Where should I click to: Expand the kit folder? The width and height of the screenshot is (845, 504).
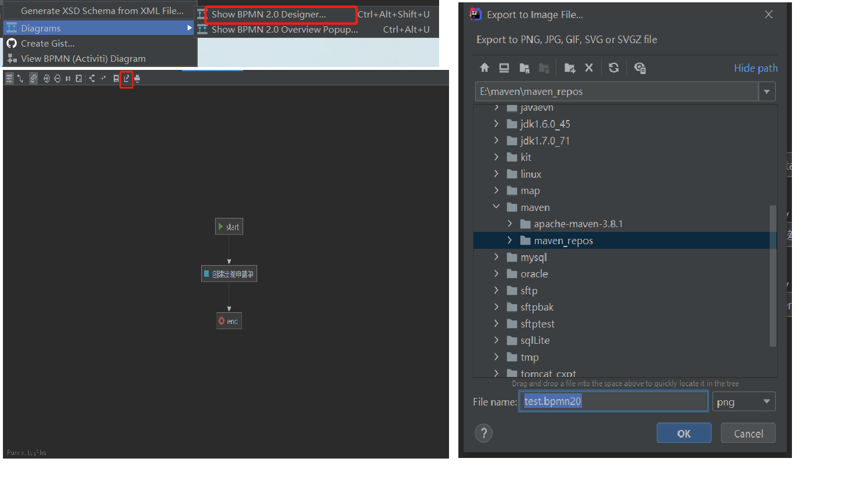coord(496,157)
